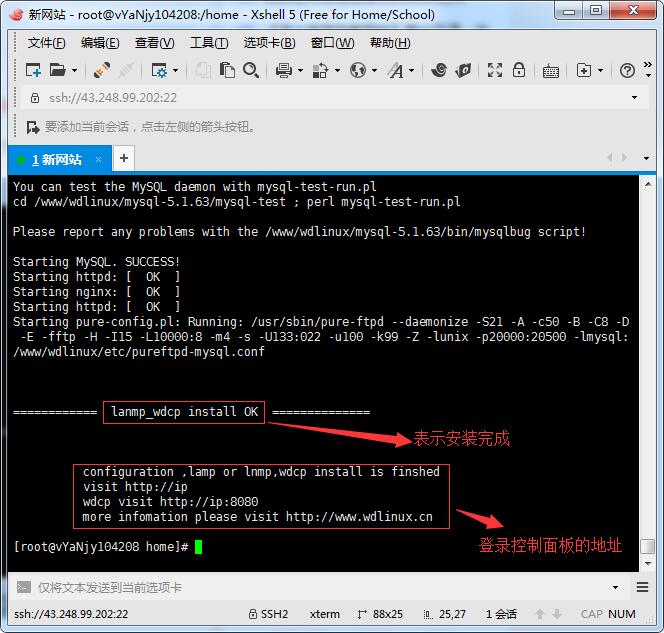
Task: Select the 1 新网站 session tab
Action: [x=56, y=159]
